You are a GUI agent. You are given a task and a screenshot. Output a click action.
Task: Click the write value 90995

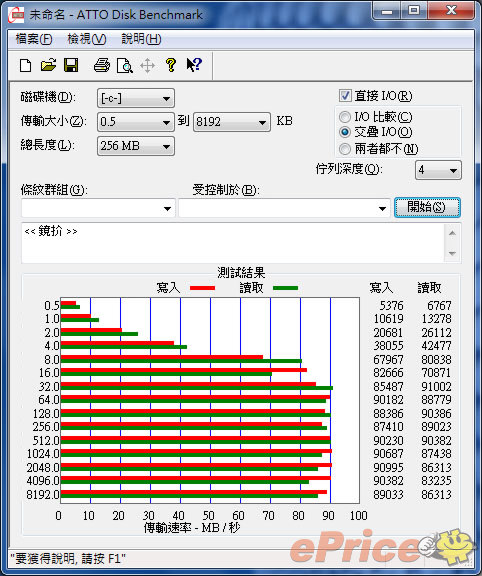tap(388, 468)
